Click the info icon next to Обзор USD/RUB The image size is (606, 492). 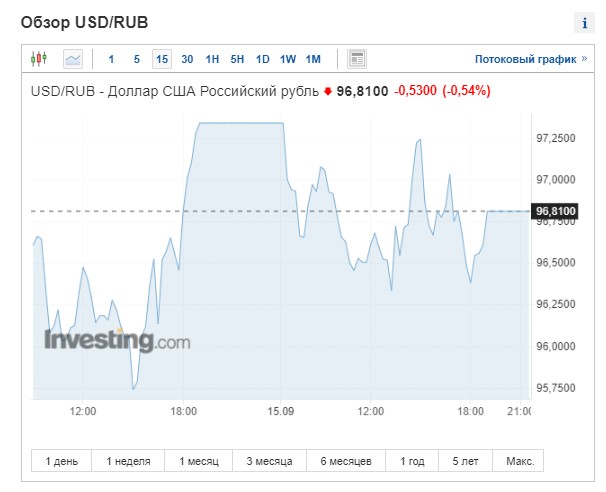coord(584,23)
